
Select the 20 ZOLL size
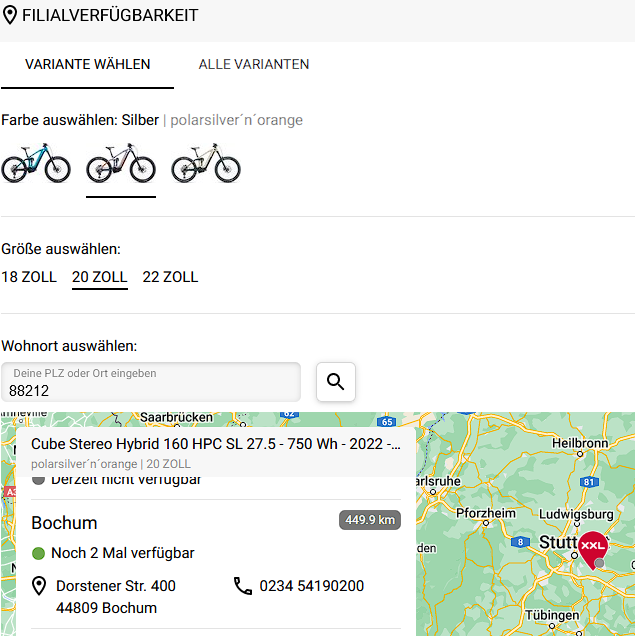(x=100, y=277)
